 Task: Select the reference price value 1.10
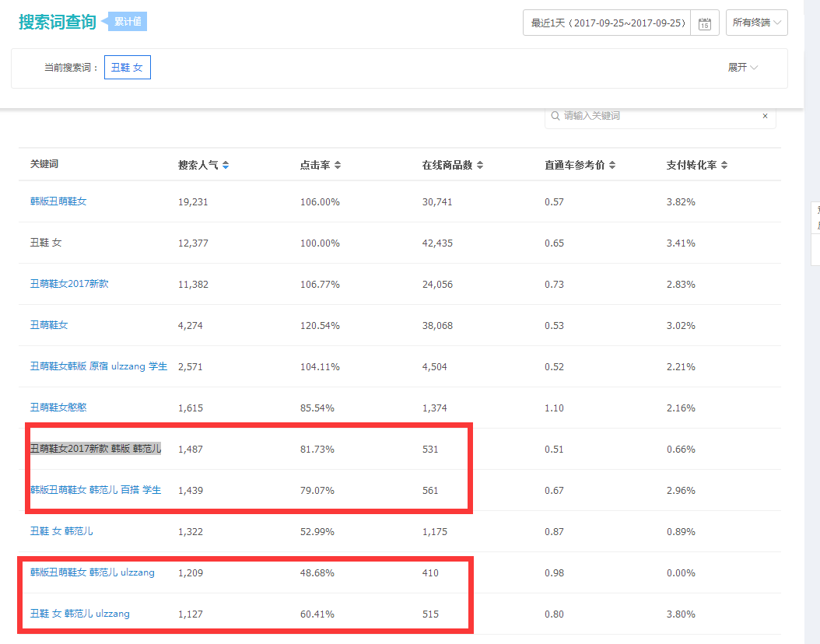pyautogui.click(x=555, y=408)
